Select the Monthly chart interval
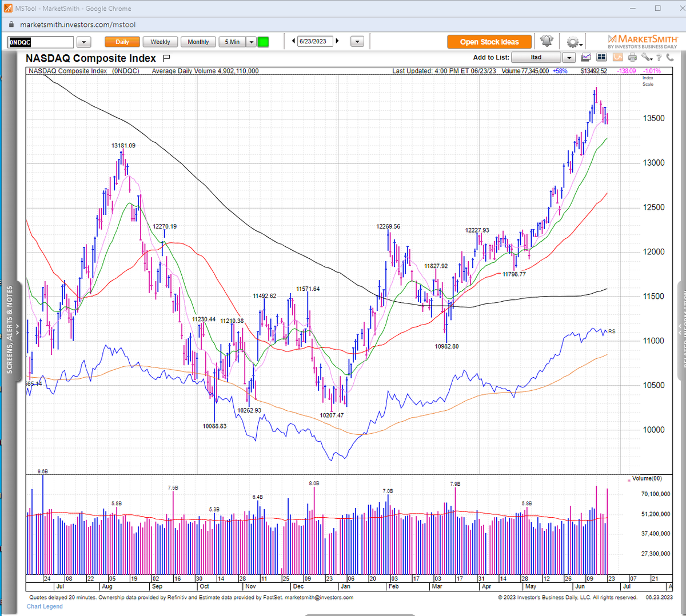 coord(198,41)
